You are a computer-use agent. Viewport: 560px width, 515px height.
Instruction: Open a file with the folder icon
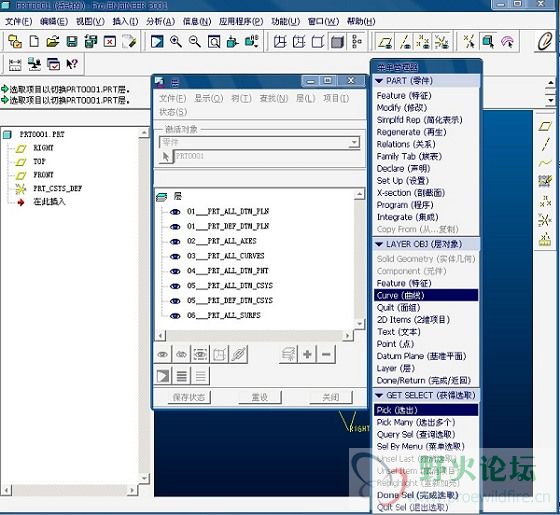coord(52,42)
